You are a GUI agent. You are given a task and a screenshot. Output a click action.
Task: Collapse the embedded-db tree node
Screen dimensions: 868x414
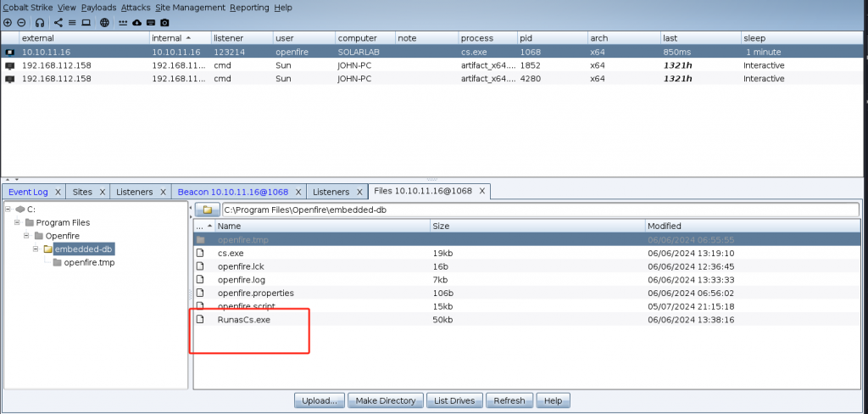coord(36,249)
